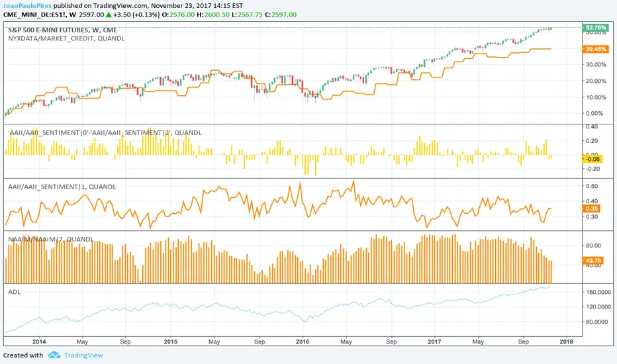This screenshot has height=364, width=617.
Task: Click the AAII/AAII_SENTIMENT|1, QUANDL label
Action: [x=62, y=187]
